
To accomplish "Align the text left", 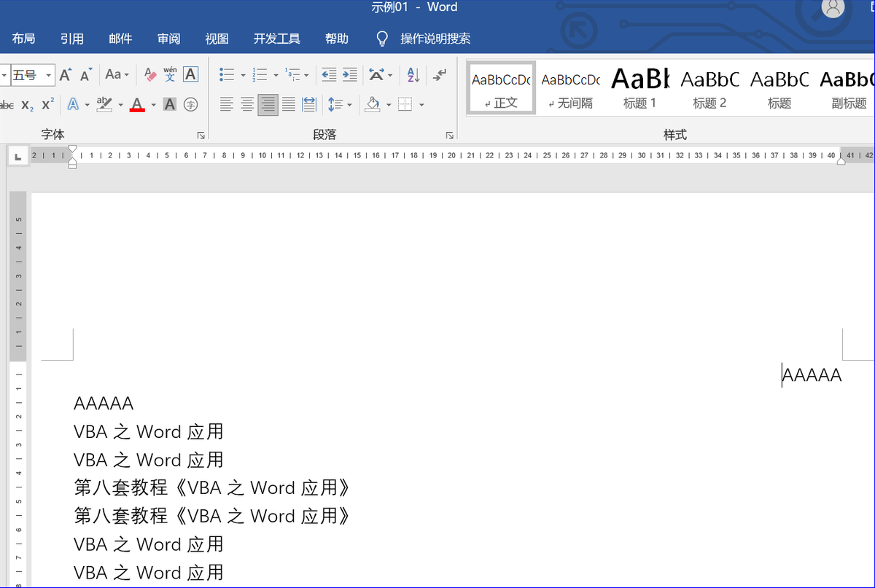I will (x=227, y=105).
